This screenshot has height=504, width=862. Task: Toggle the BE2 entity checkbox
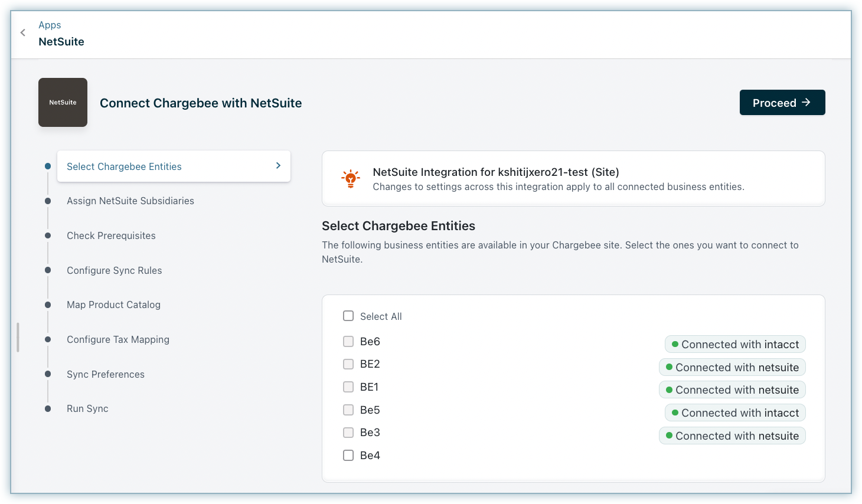[348, 364]
